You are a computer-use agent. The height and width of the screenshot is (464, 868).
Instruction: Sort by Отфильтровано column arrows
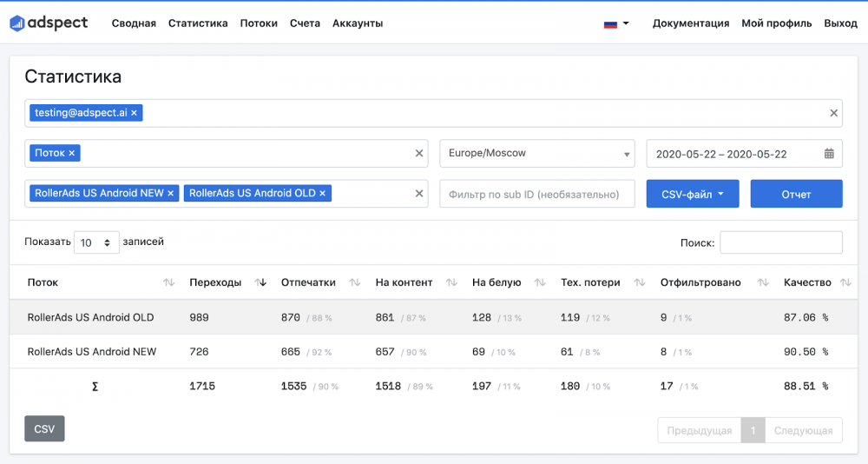pos(763,282)
